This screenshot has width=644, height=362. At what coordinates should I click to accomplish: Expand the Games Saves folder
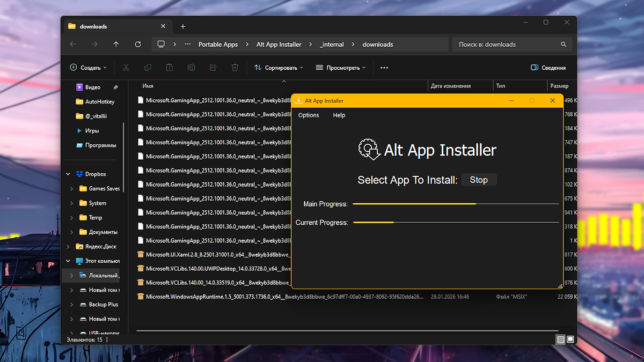click(x=72, y=188)
